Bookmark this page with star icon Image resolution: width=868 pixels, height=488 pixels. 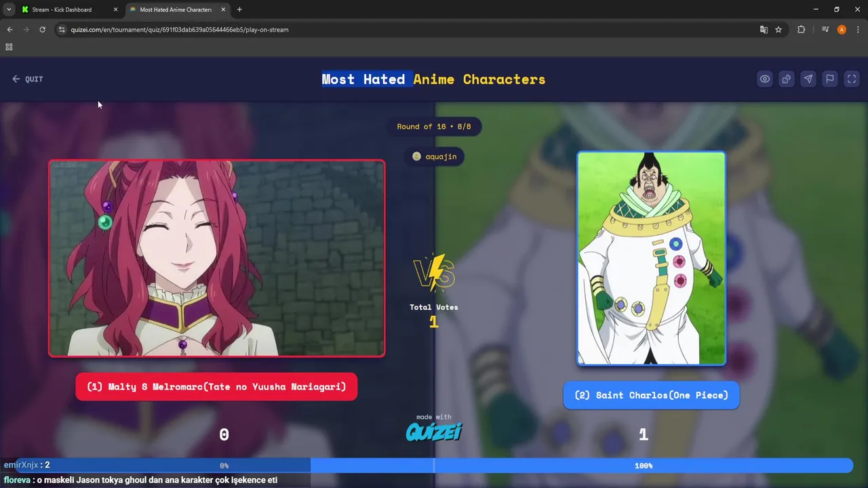[778, 30]
